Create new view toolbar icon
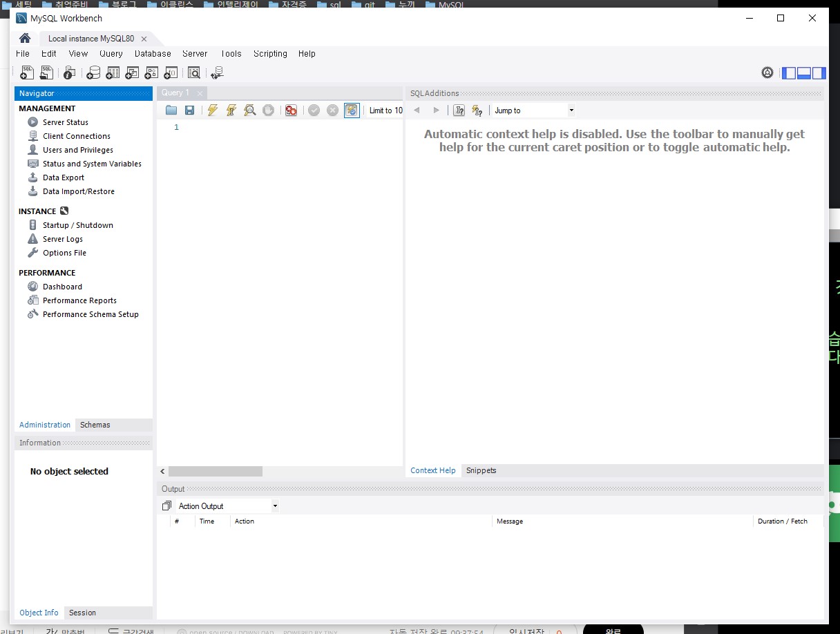 [132, 73]
